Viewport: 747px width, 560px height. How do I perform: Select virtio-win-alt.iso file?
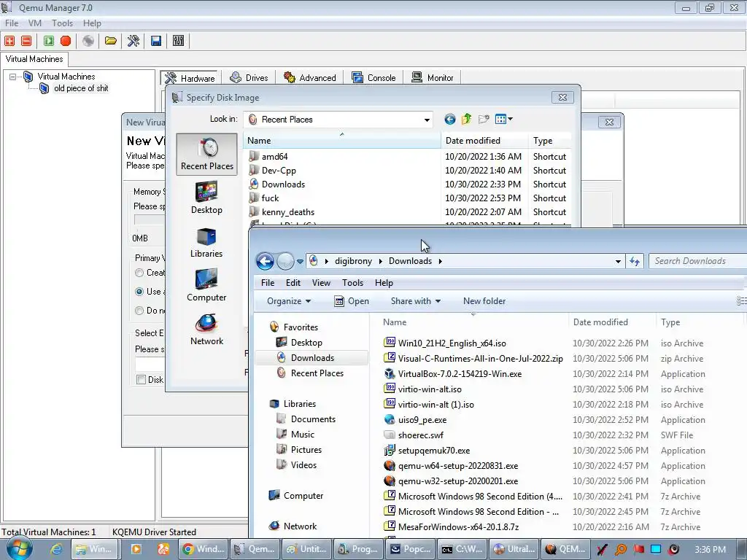tap(430, 389)
